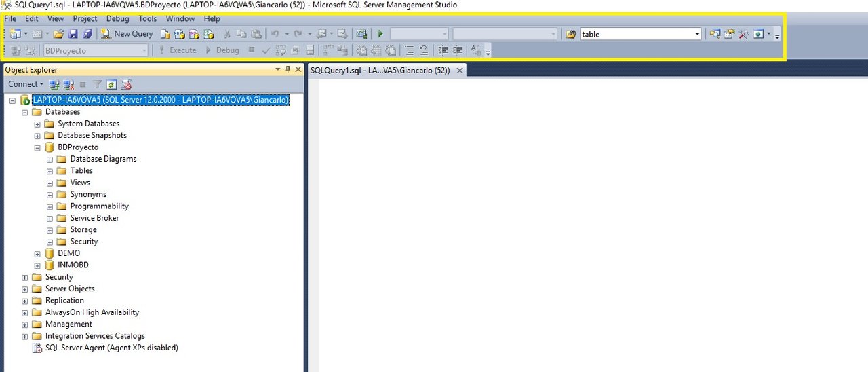This screenshot has height=372, width=868.
Task: Open the Activity Monitor icon
Action: click(x=361, y=33)
